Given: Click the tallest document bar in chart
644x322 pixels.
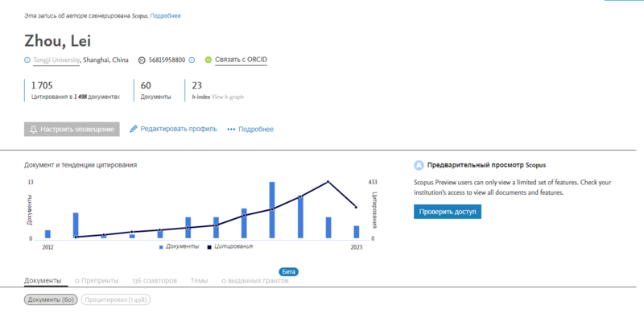Looking at the screenshot, I should pyautogui.click(x=272, y=209).
